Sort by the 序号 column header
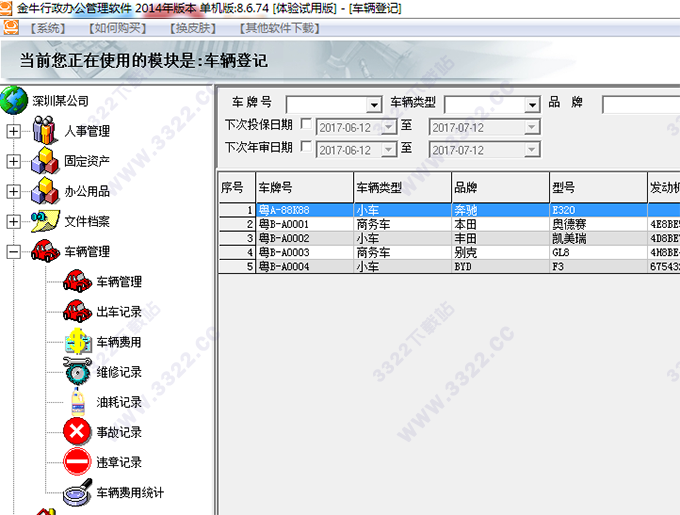Viewport: 680px width, 515px height. pyautogui.click(x=237, y=187)
